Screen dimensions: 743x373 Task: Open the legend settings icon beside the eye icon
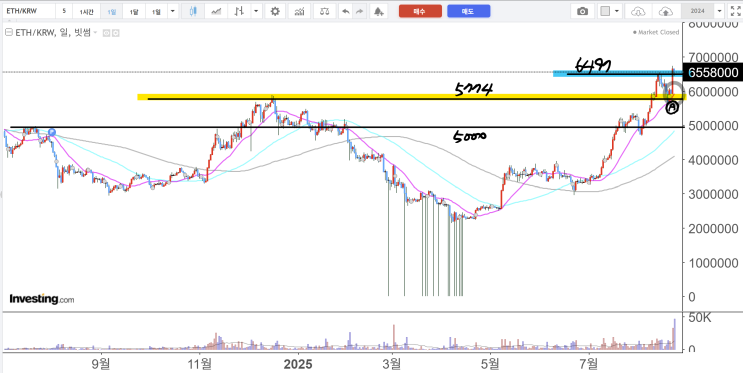coord(115,33)
